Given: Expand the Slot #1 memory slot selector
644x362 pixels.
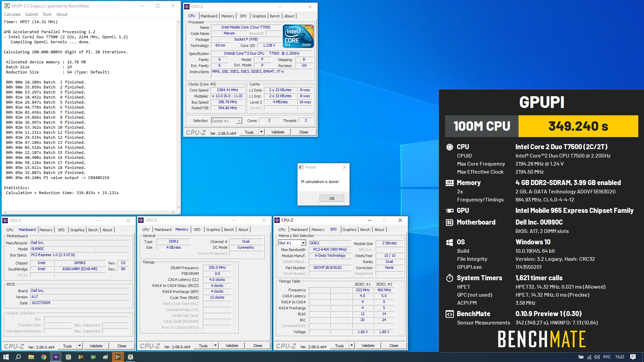Looking at the screenshot, I should click(x=303, y=243).
